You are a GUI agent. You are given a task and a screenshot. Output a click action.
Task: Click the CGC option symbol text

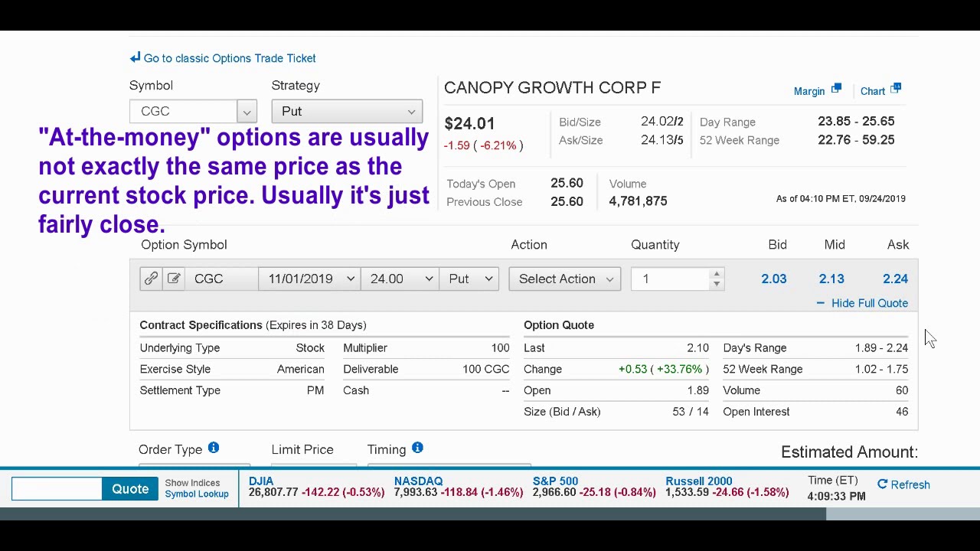[x=208, y=279]
